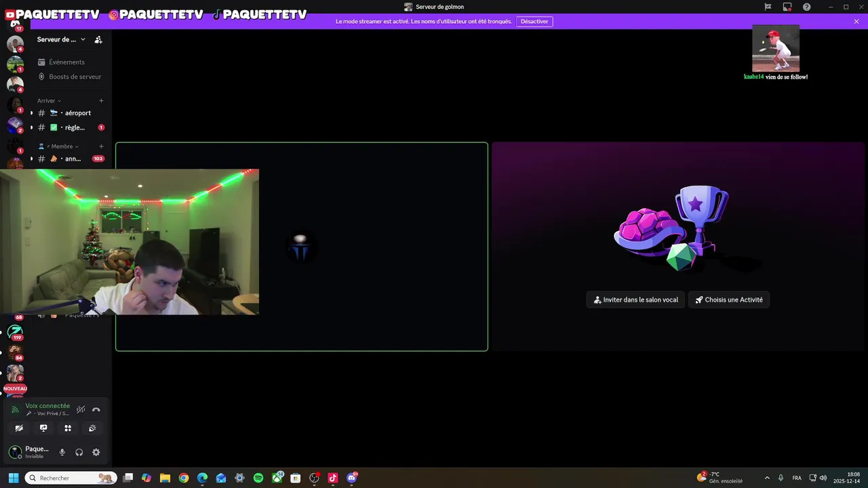Open TikTok app from taskbar

(333, 478)
